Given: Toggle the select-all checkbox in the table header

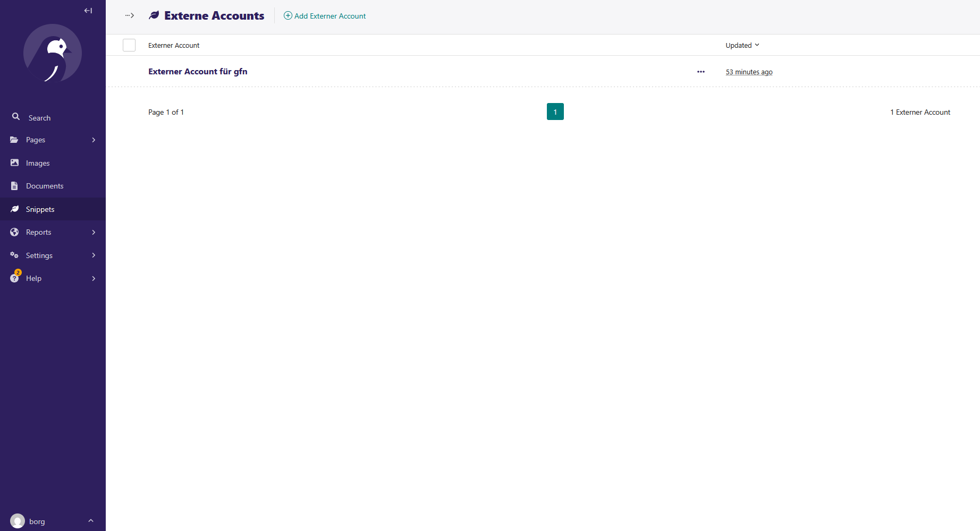Looking at the screenshot, I should pos(129,45).
